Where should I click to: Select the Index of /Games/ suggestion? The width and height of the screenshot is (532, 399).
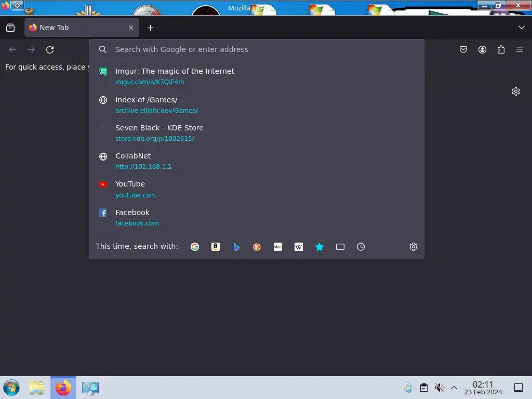pyautogui.click(x=257, y=105)
